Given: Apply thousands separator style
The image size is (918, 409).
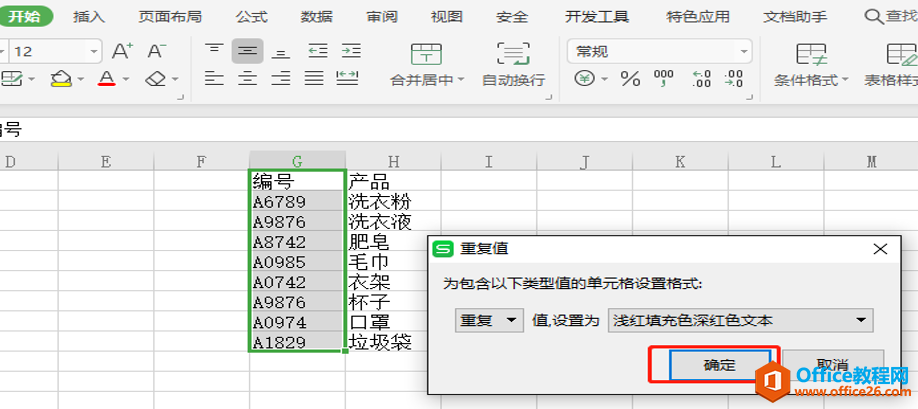Looking at the screenshot, I should [664, 78].
